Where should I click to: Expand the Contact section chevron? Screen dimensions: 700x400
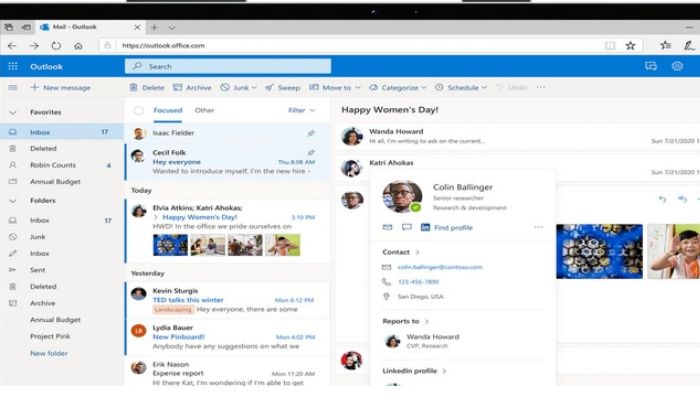pos(417,252)
